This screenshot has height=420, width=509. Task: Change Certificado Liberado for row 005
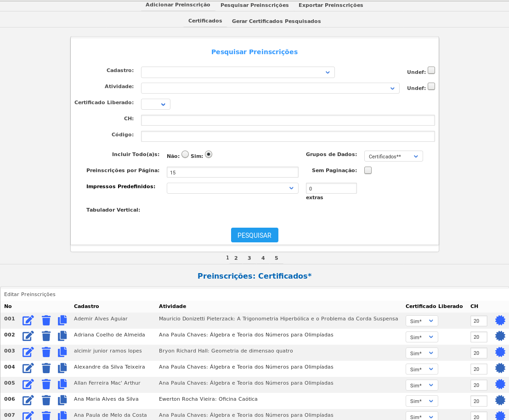pyautogui.click(x=422, y=385)
